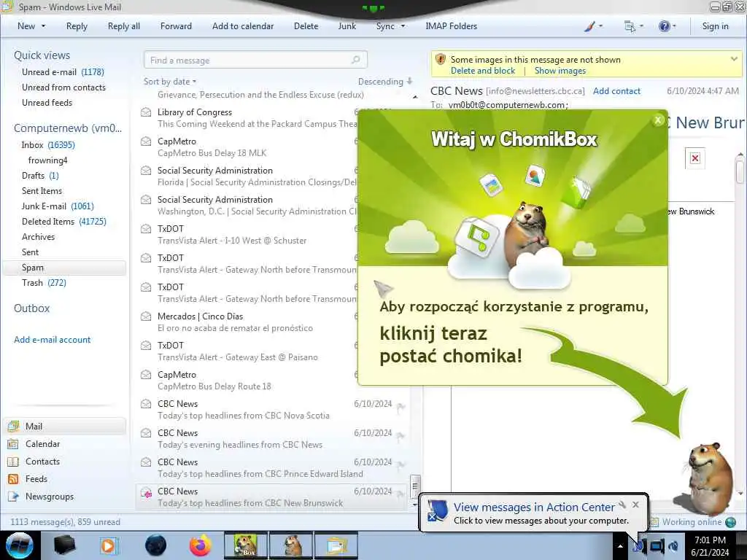Click Delete in the toolbar

click(306, 26)
